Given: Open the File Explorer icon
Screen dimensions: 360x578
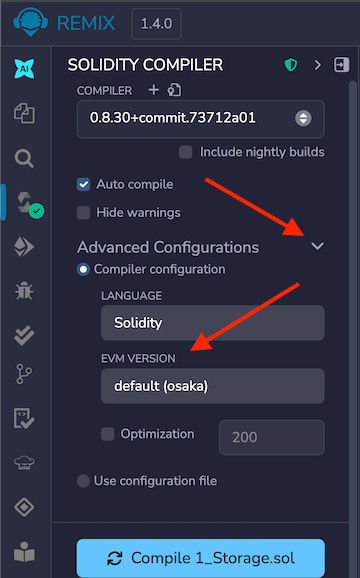Looking at the screenshot, I should click(x=24, y=113).
